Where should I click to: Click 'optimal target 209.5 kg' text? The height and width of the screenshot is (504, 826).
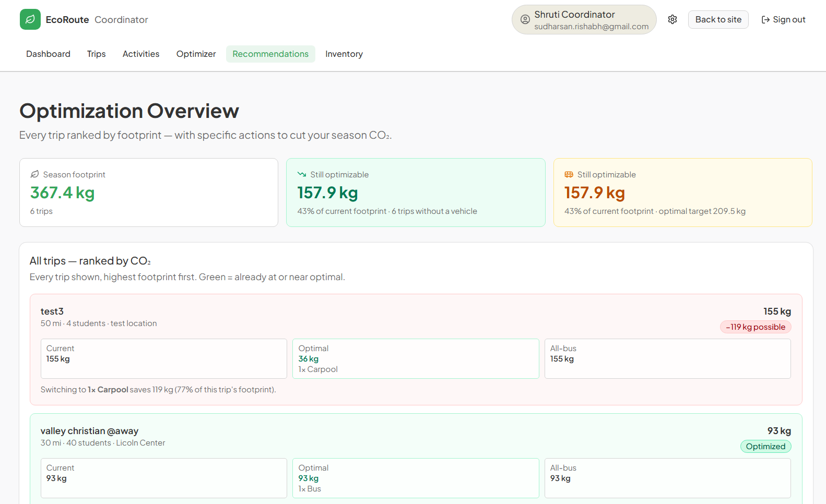702,211
